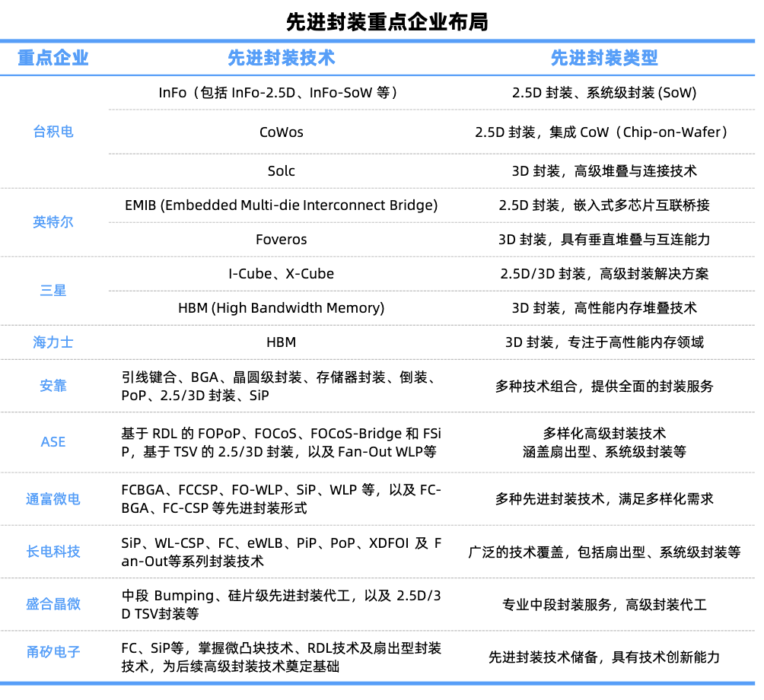
Task: Select the I-Cube、X-Cube technology cell
Action: coord(281,274)
